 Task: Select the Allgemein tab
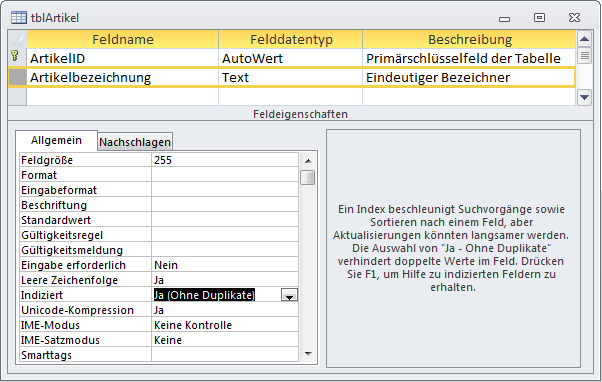point(56,140)
